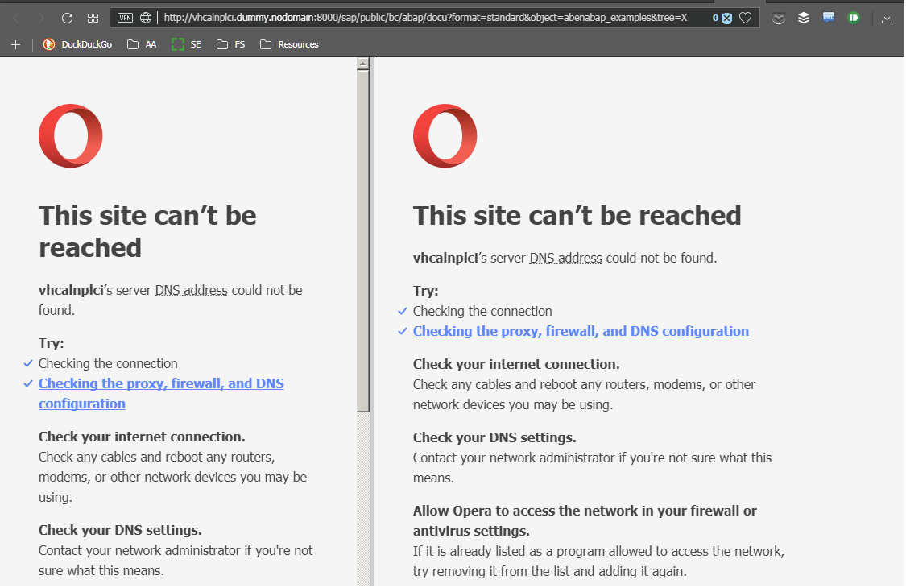906x588 pixels.
Task: Open the stacked layers extension
Action: 804,18
